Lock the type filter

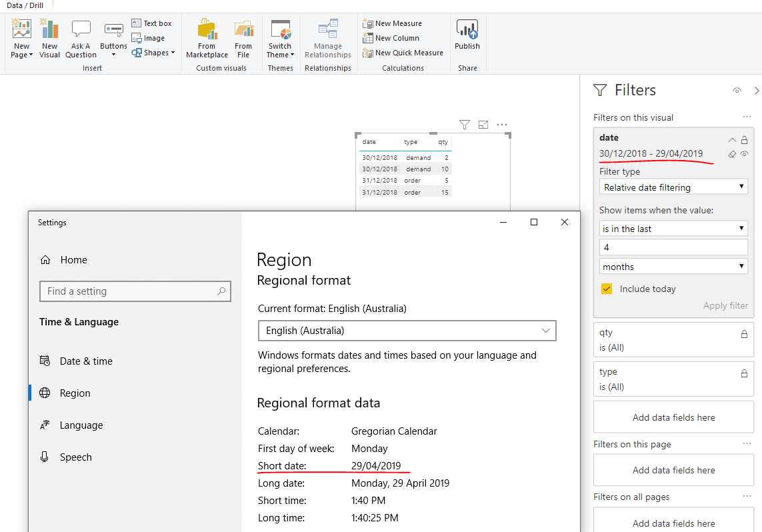point(744,373)
